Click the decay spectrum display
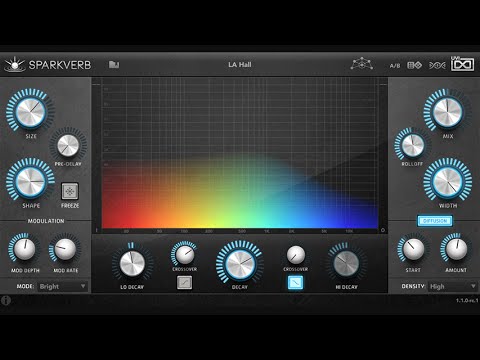This screenshot has height=360, width=480. click(240, 155)
